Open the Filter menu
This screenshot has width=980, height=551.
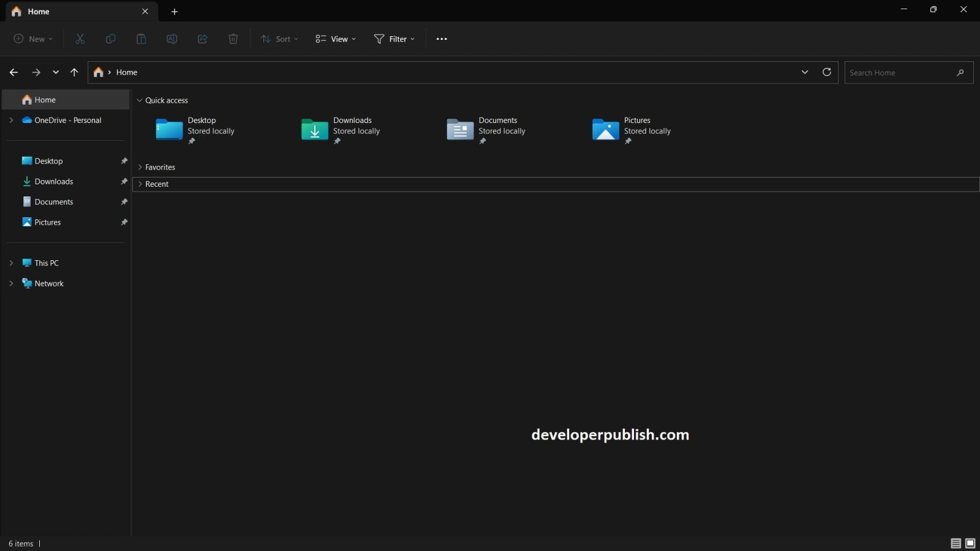tap(394, 39)
